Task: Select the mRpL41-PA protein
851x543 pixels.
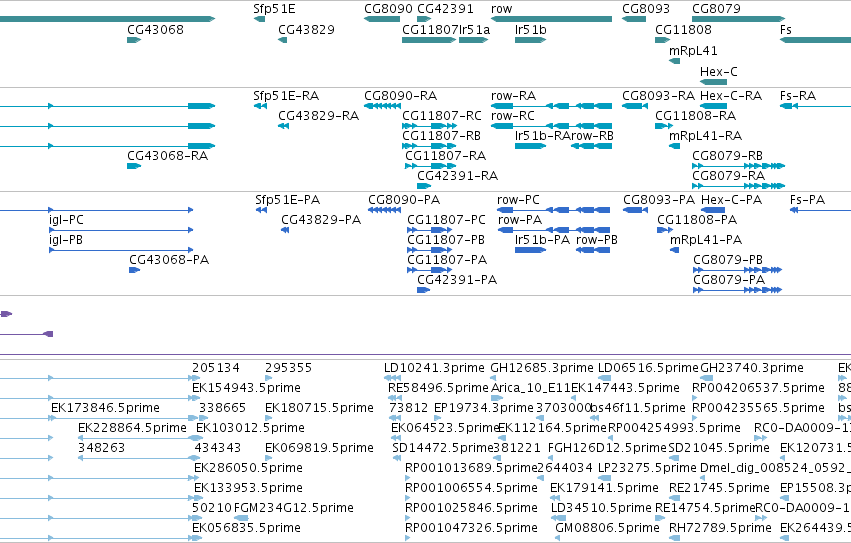Action: (675, 250)
